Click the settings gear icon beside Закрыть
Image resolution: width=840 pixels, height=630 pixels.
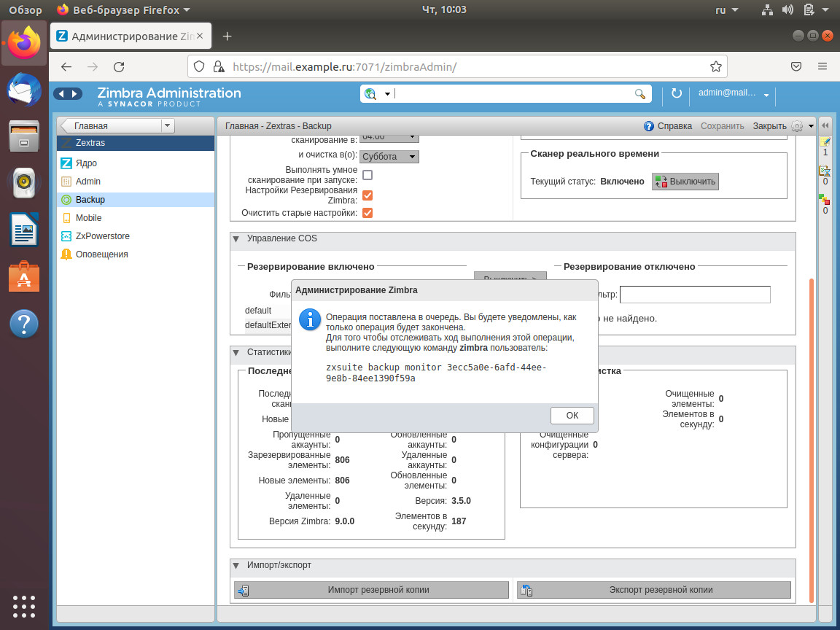[797, 126]
